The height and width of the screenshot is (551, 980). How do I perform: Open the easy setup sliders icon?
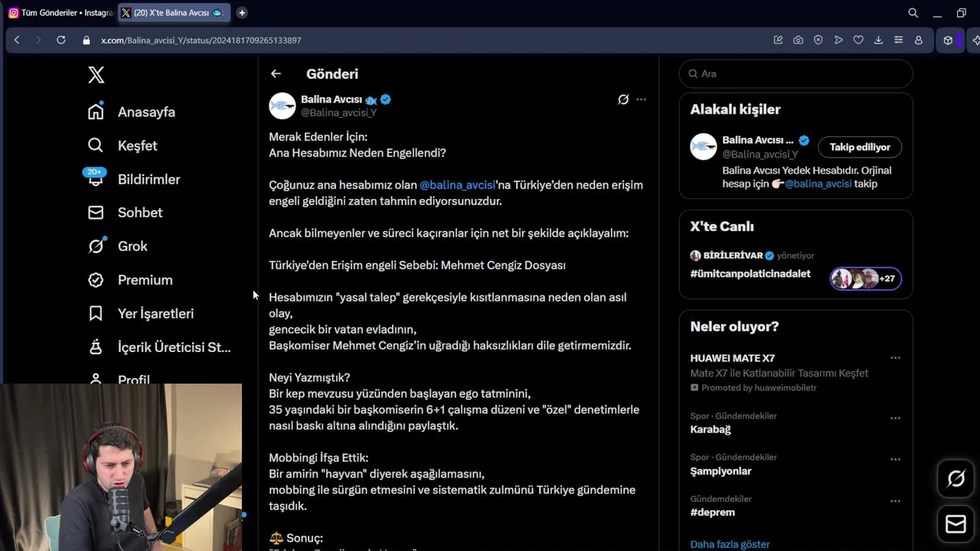coord(898,40)
